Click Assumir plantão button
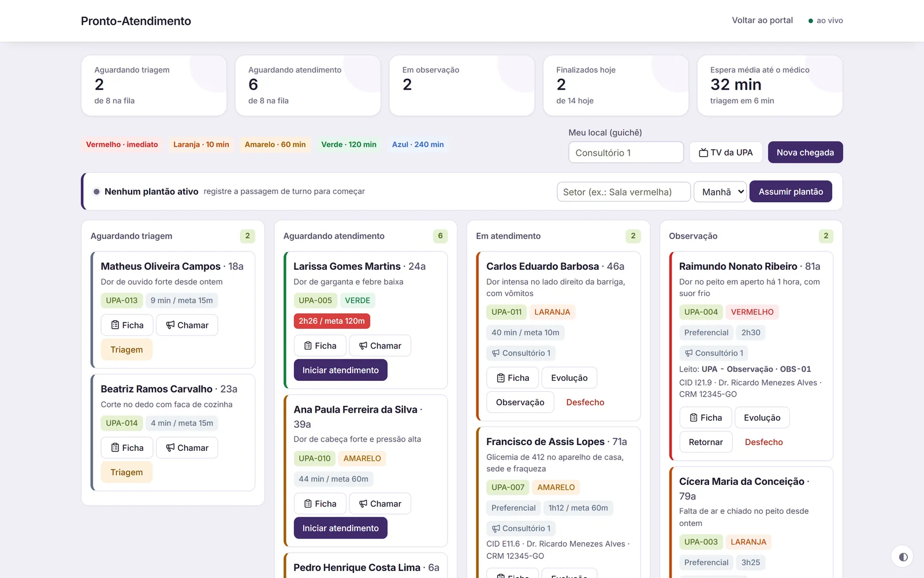The height and width of the screenshot is (578, 924). click(791, 192)
